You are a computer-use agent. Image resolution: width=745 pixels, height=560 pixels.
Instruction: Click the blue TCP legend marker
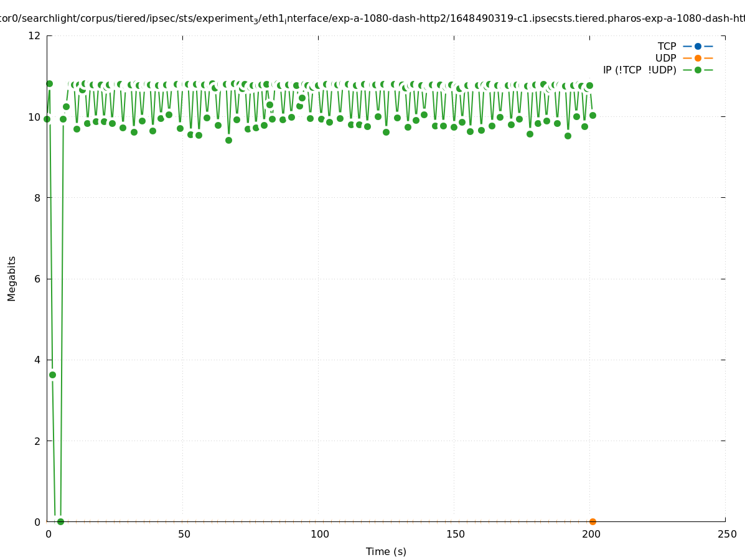click(x=698, y=46)
